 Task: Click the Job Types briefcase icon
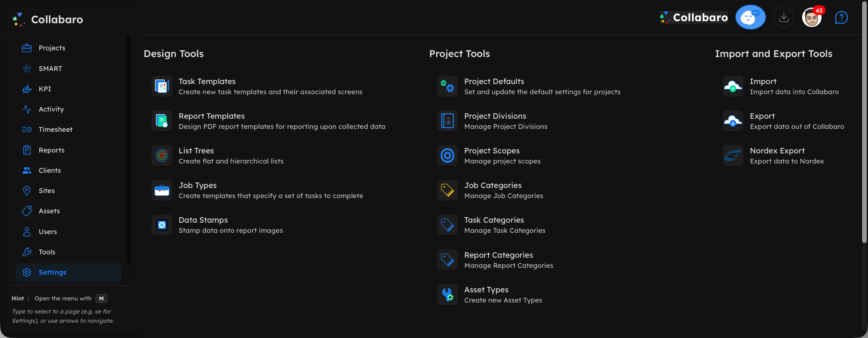[162, 190]
